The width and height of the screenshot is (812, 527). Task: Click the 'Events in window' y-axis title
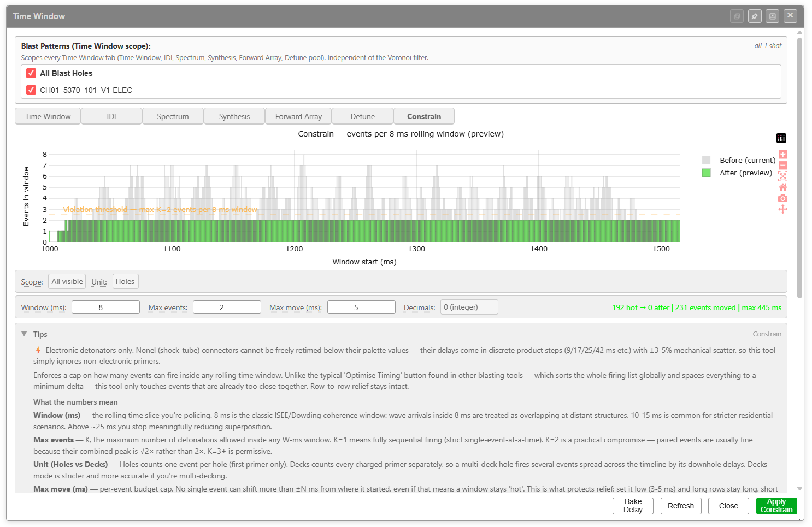point(26,197)
